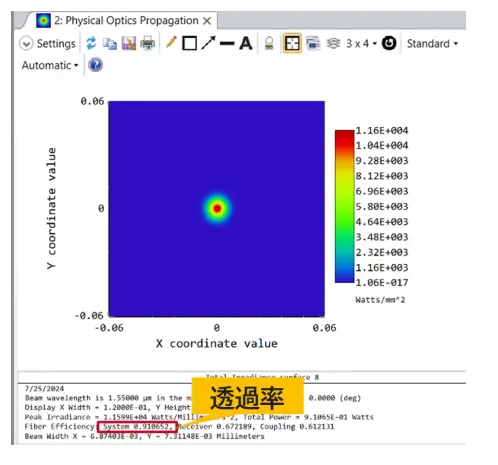Select the rectangle drawing tool
This screenshot has width=498, height=465.
[189, 43]
